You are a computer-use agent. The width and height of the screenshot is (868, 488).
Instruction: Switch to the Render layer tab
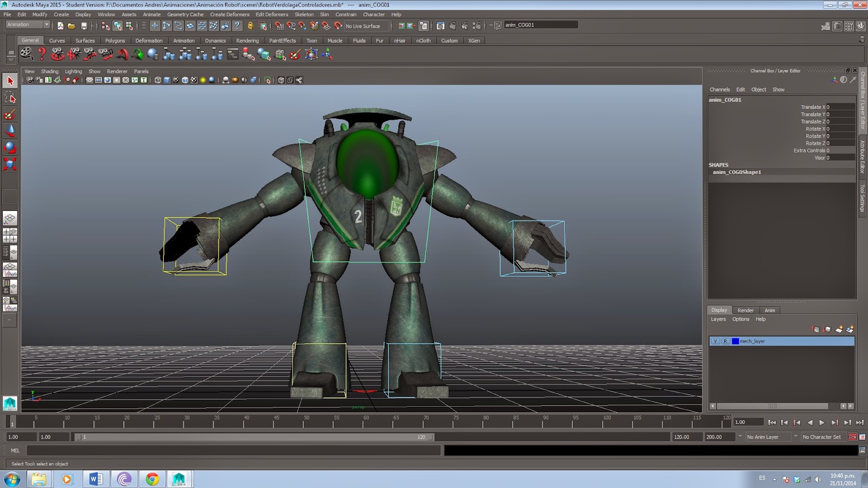745,310
